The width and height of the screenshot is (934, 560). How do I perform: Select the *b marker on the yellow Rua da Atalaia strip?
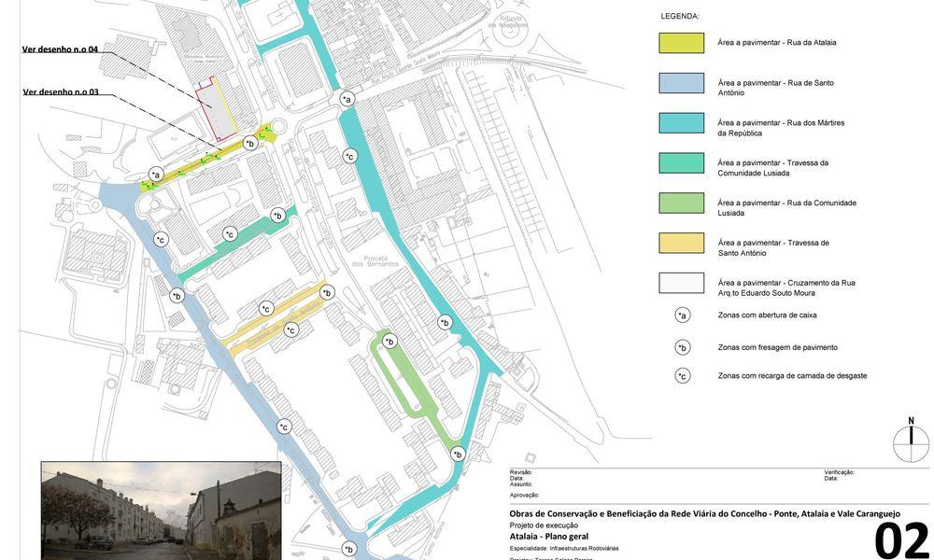point(250,143)
